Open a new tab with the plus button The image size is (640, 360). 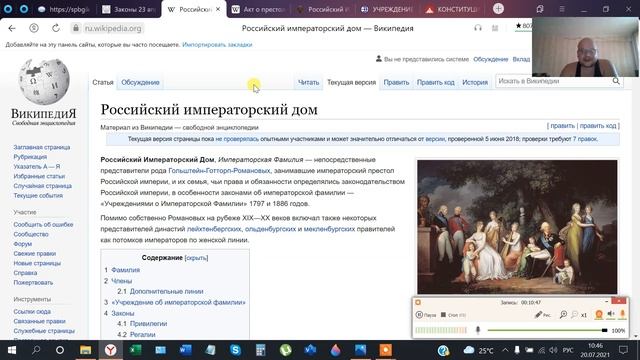498,9
